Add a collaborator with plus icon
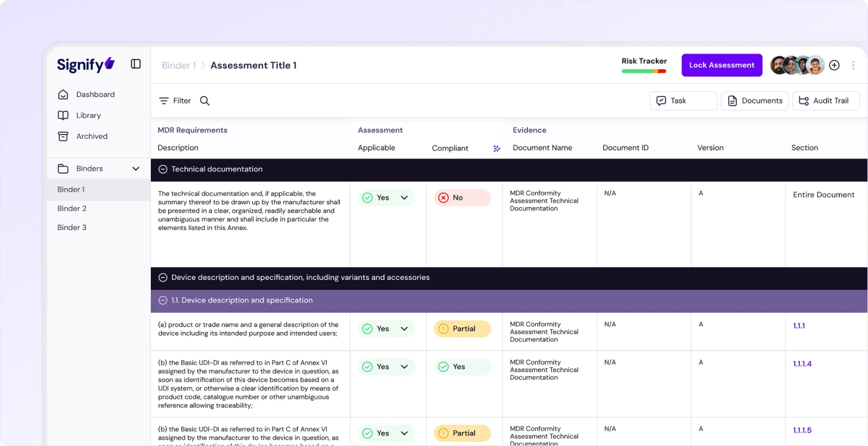 tap(834, 65)
